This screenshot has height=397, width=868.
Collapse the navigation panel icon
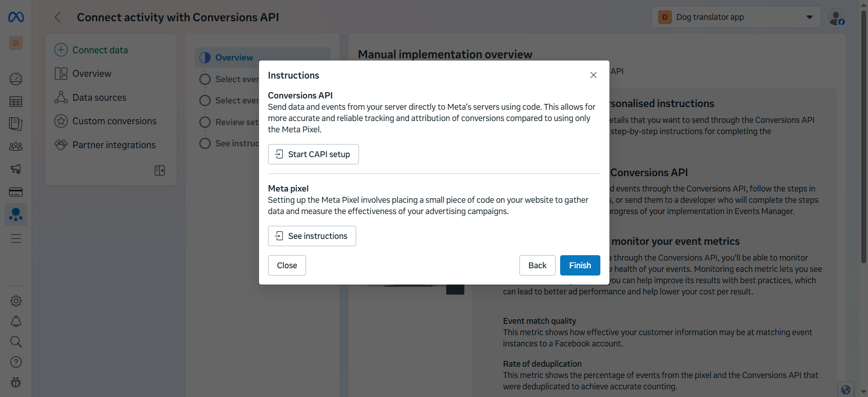point(160,170)
